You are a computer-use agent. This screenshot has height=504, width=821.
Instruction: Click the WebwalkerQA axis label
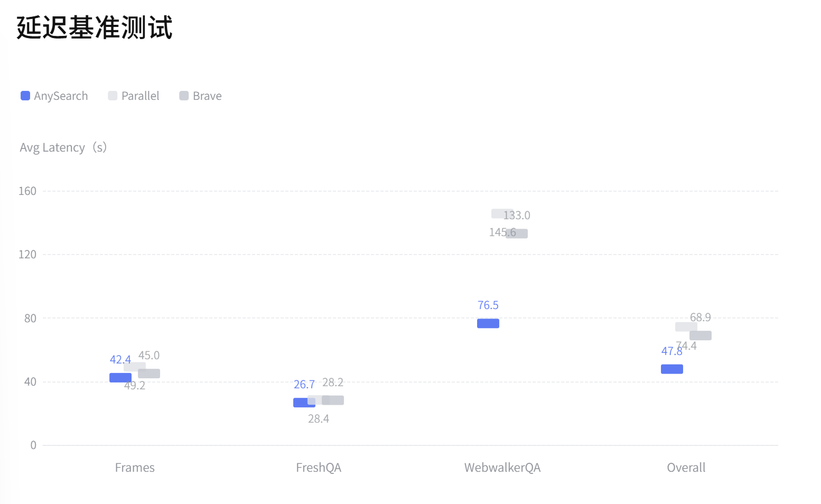[502, 468]
